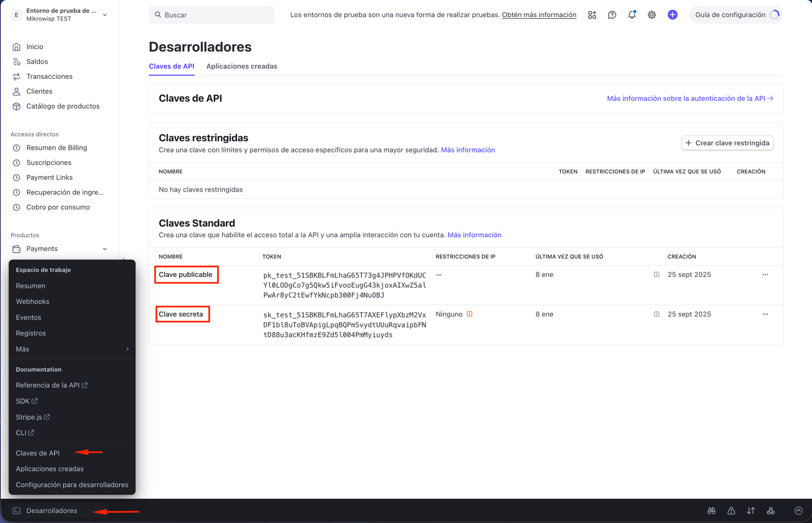The width and height of the screenshot is (812, 523).
Task: Click Más información under Claves restringidas
Action: (x=468, y=150)
